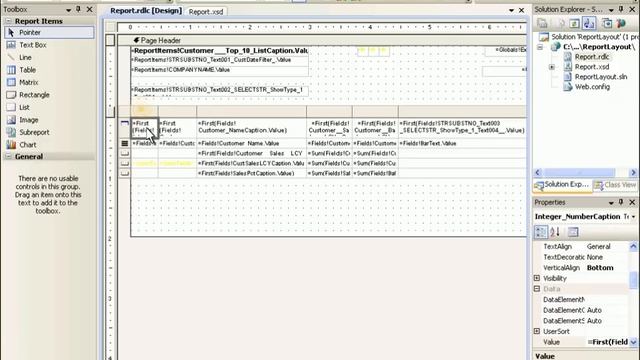Click Solution Explorer Properties toolbar icon
The width and height of the screenshot is (640, 360).
[542, 24]
